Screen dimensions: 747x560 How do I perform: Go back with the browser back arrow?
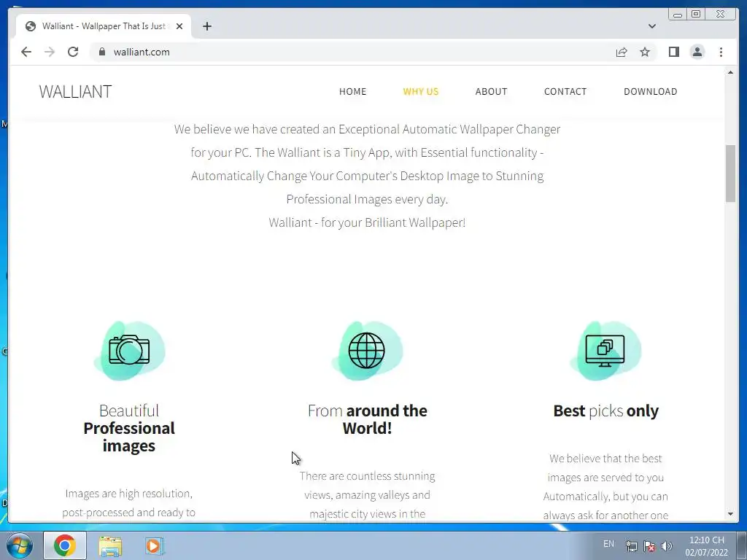[26, 52]
